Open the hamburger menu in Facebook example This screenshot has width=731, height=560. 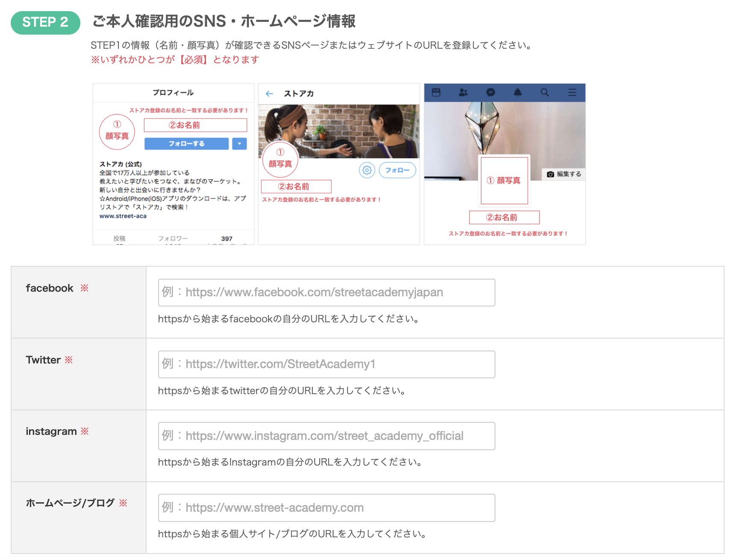(x=572, y=92)
